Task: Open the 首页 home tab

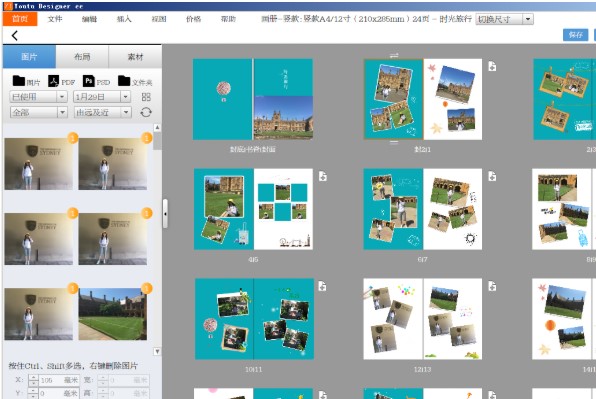Action: (20, 19)
